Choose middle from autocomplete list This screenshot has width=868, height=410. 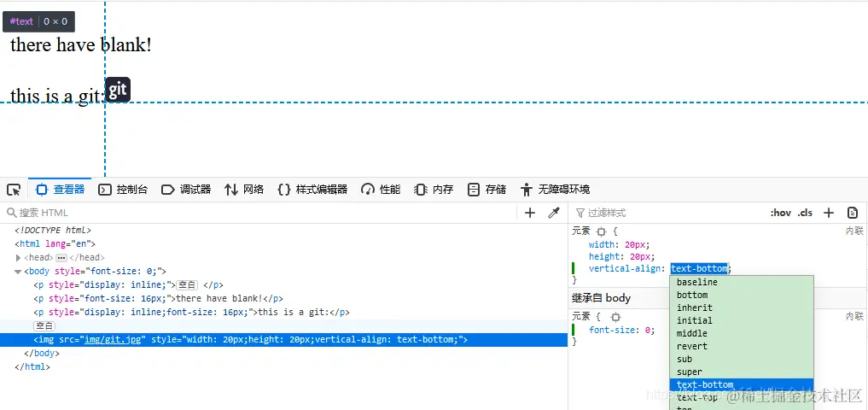(x=741, y=333)
